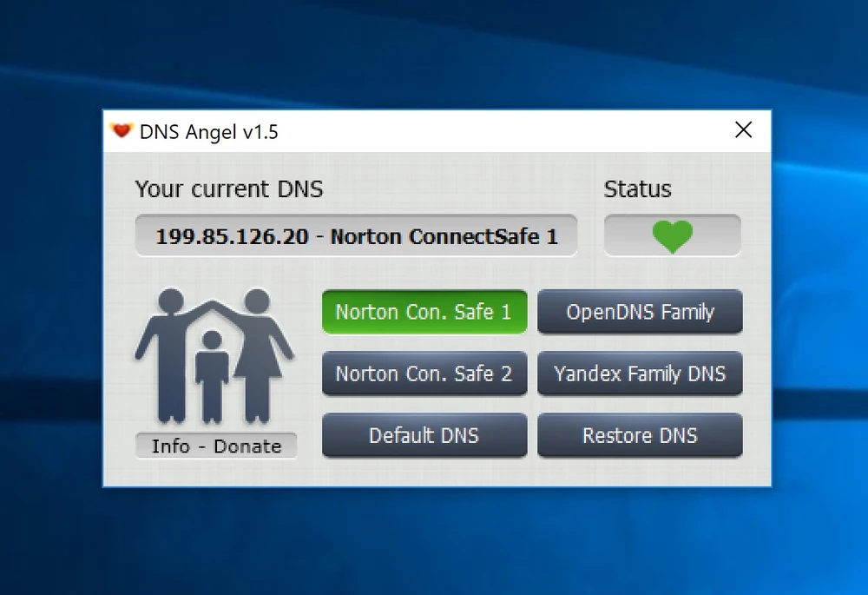Click the green heart status icon

coord(673,236)
